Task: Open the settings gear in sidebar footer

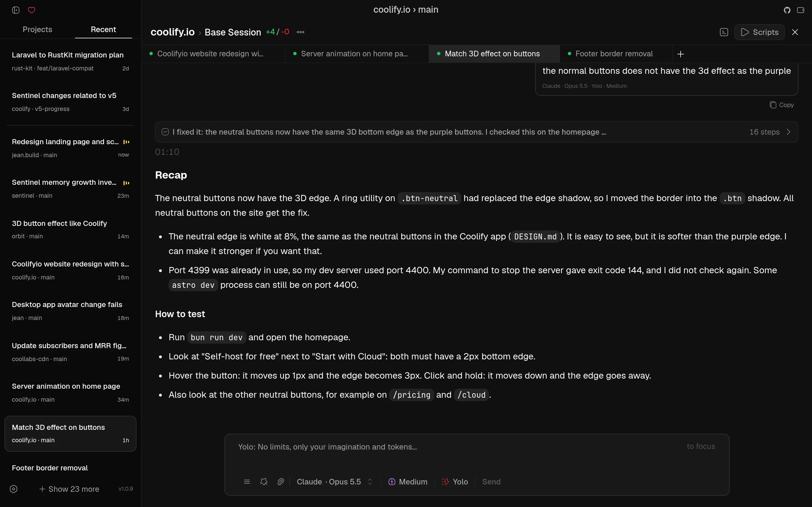Action: [x=14, y=489]
